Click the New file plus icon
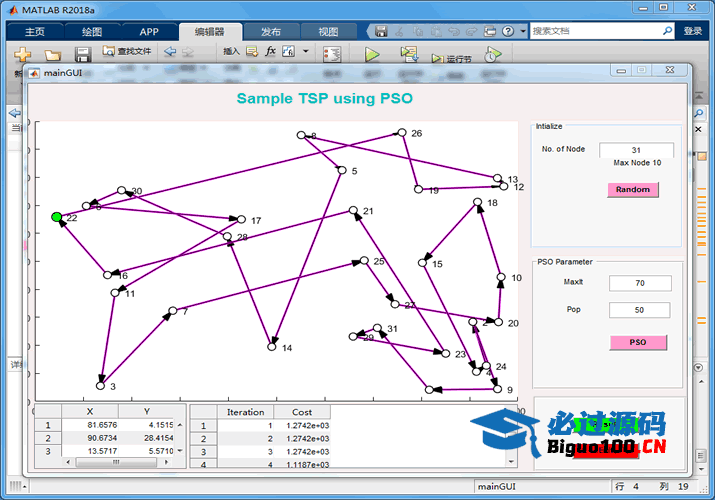715x500 pixels. click(x=22, y=54)
